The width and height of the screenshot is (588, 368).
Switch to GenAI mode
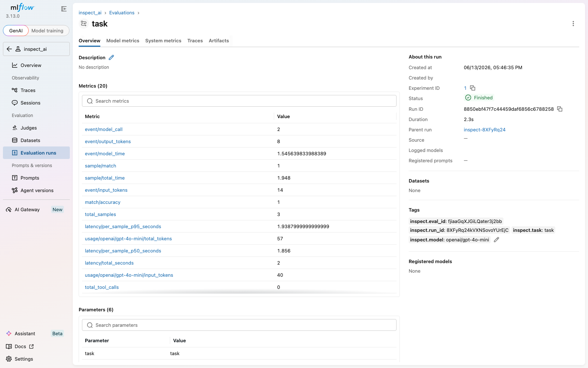pyautogui.click(x=16, y=31)
